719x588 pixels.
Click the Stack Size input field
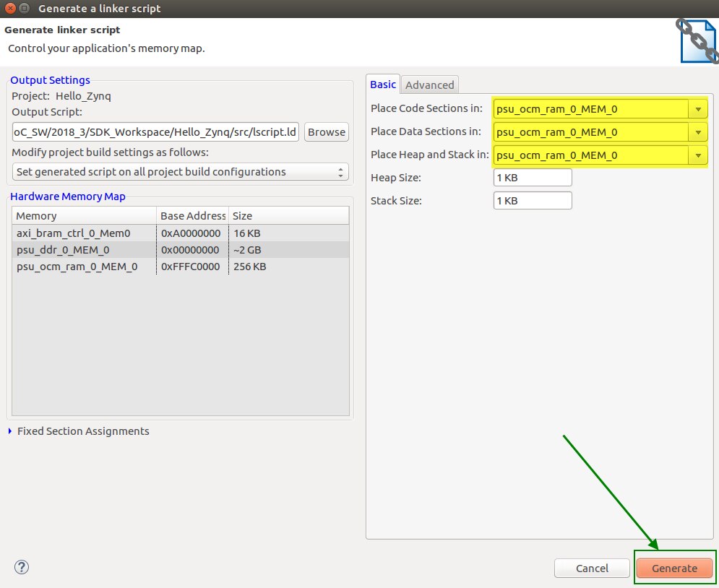coord(532,201)
